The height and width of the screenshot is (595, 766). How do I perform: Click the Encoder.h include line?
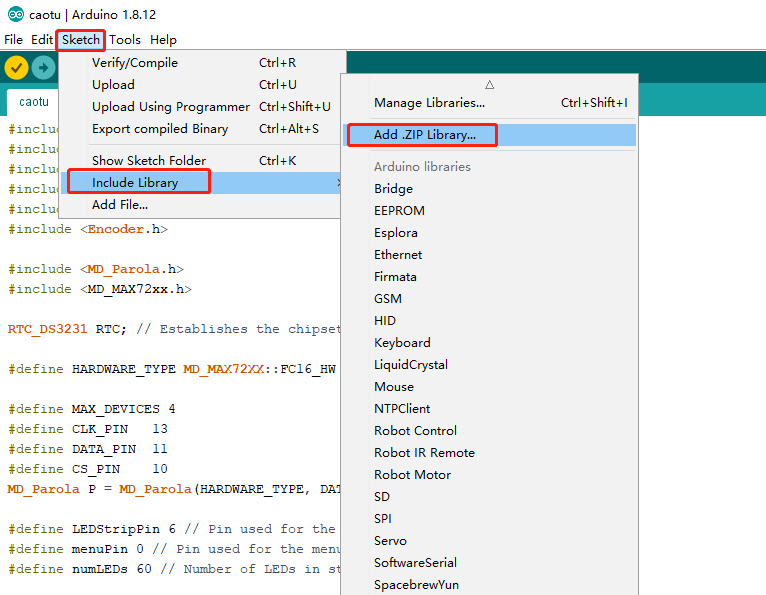88,229
